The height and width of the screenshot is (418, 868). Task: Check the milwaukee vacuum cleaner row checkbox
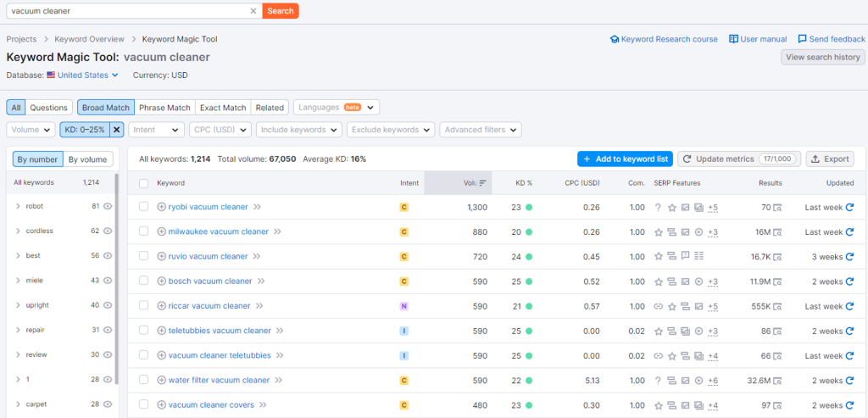click(x=144, y=231)
